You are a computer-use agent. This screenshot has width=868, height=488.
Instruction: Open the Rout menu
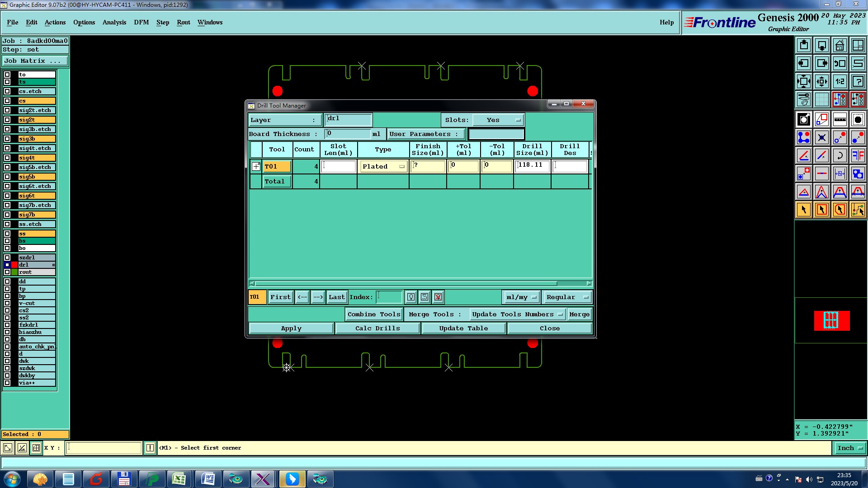183,22
